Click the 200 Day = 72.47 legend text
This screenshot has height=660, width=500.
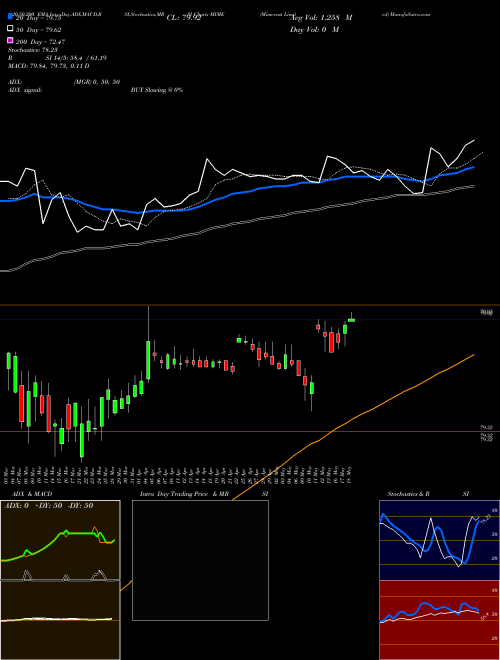tap(40, 42)
